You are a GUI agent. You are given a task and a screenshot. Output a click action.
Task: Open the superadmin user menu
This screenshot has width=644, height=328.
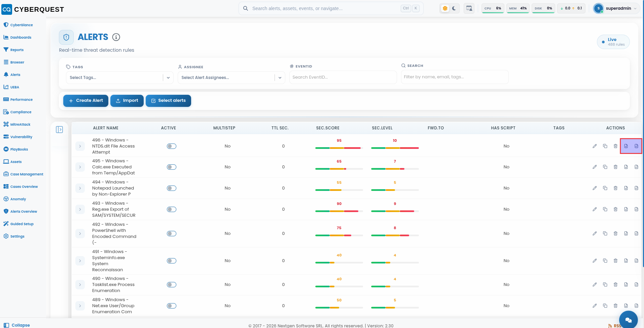616,8
